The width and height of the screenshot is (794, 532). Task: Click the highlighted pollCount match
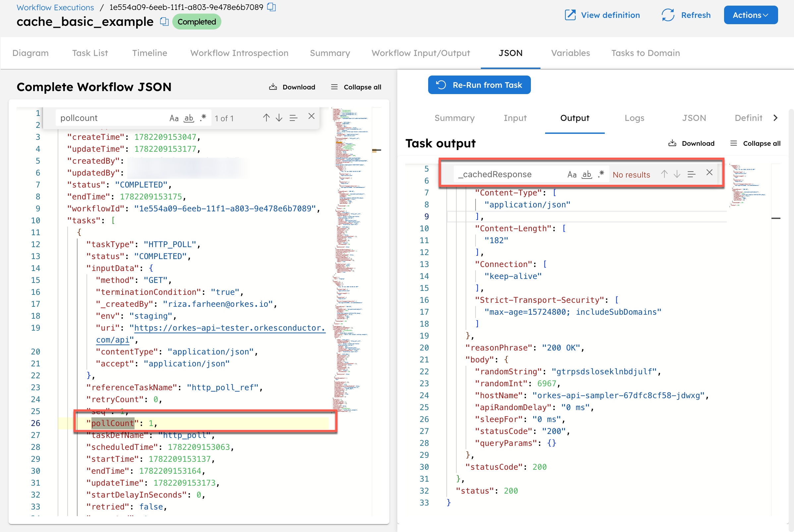113,423
